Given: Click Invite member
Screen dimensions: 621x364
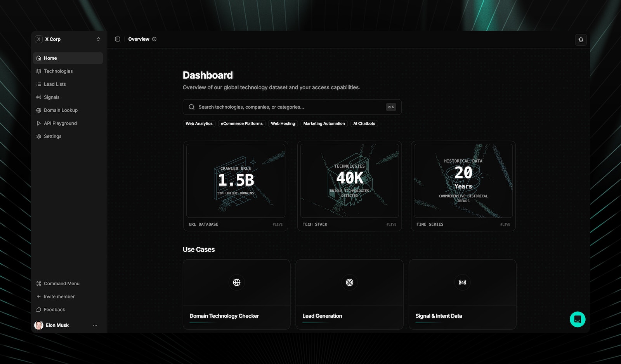Looking at the screenshot, I should (x=59, y=296).
